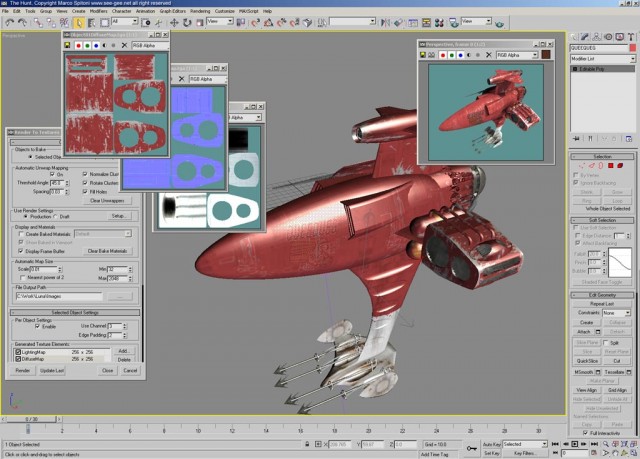Image resolution: width=640 pixels, height=459 pixels.
Task: Open the Constraints None dropdown
Action: tap(617, 313)
